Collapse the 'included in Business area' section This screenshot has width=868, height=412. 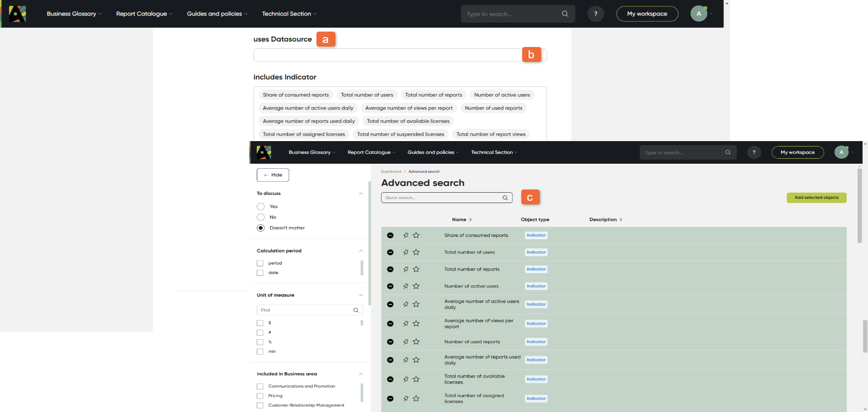point(361,374)
